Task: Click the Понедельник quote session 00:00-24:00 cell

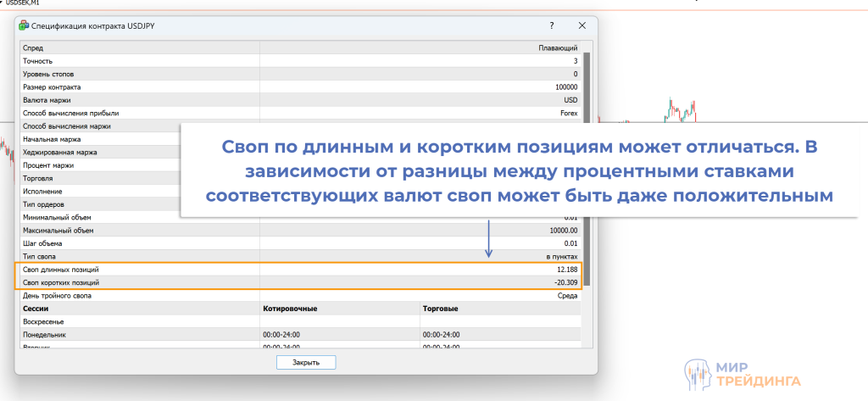Action: coord(283,335)
